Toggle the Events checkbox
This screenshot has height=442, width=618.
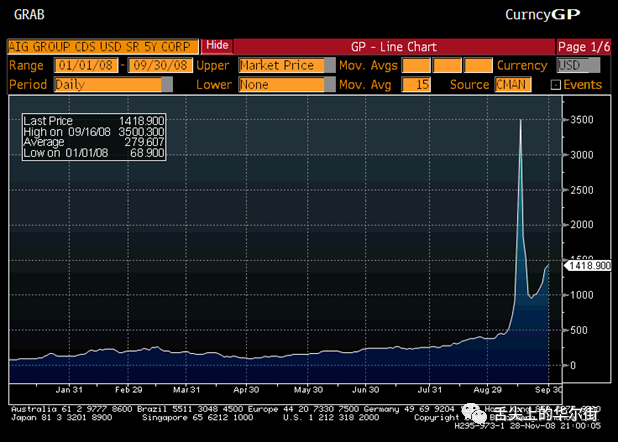tap(555, 85)
